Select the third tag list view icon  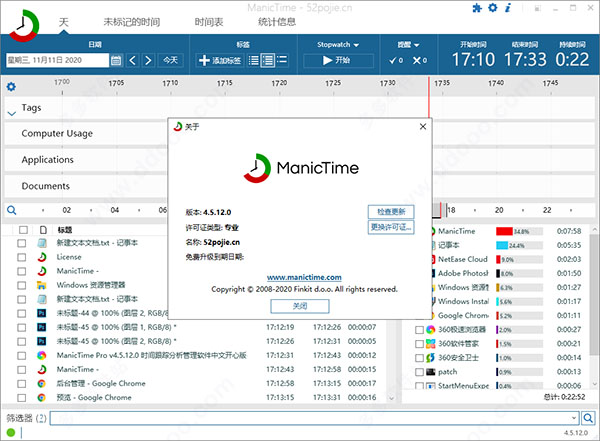point(282,60)
